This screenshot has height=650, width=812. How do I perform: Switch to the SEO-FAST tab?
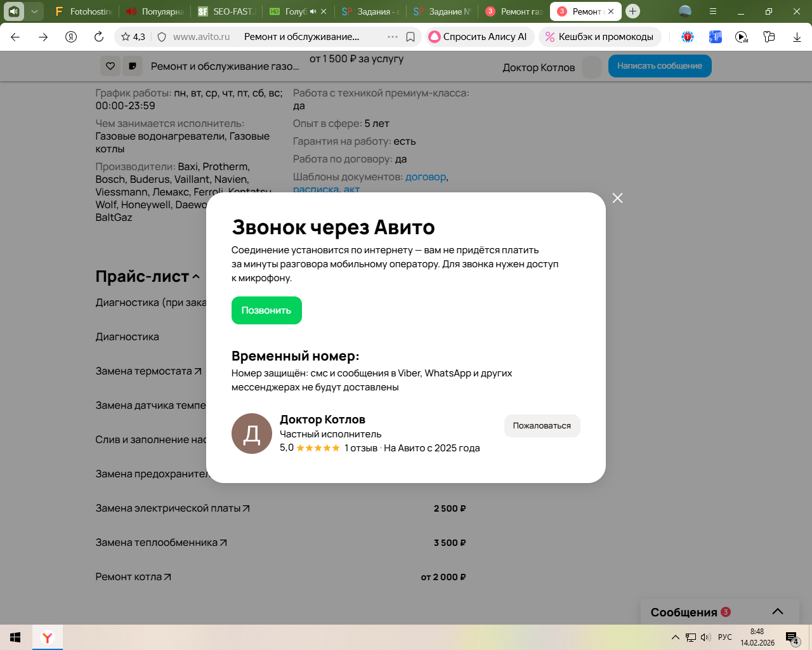click(226, 11)
